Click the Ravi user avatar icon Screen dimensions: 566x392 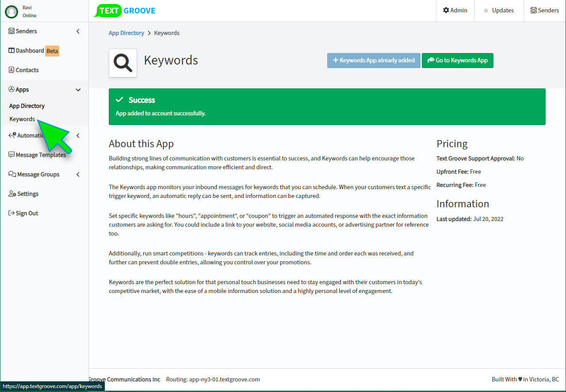(11, 11)
